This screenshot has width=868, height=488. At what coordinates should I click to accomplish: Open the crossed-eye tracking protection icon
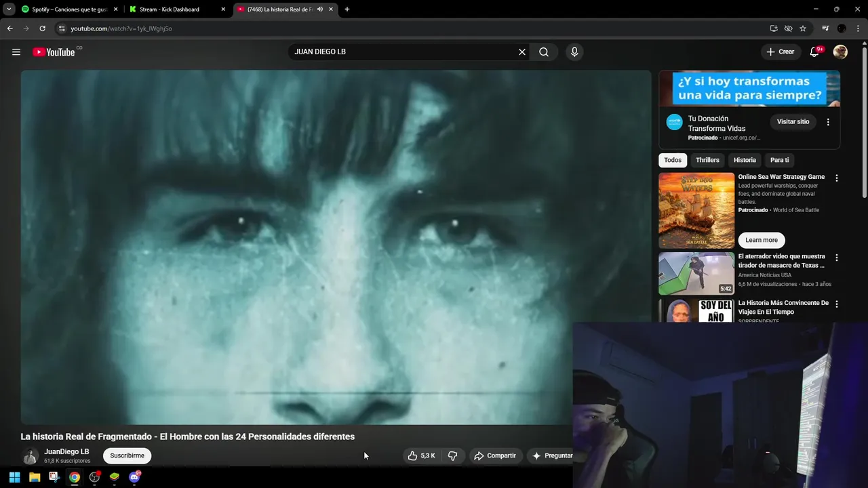pos(788,28)
